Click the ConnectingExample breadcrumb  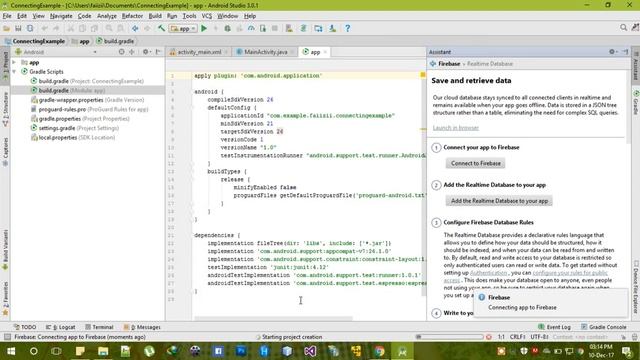tap(35, 41)
